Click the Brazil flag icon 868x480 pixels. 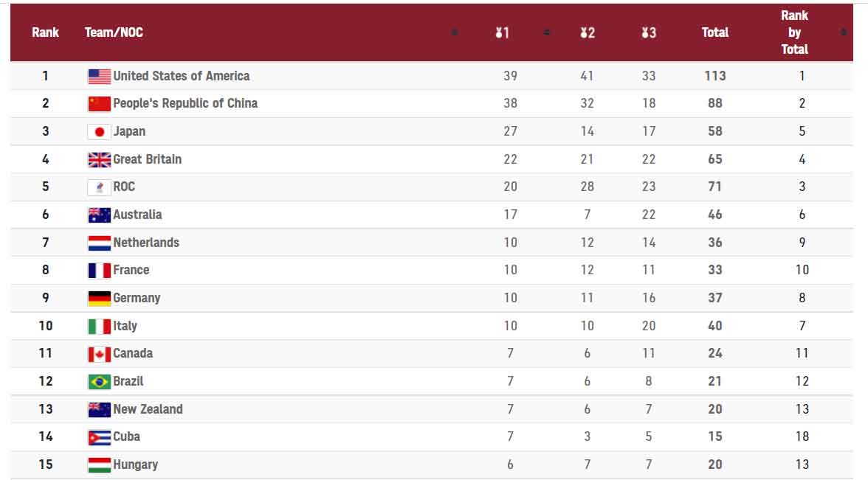tap(97, 381)
